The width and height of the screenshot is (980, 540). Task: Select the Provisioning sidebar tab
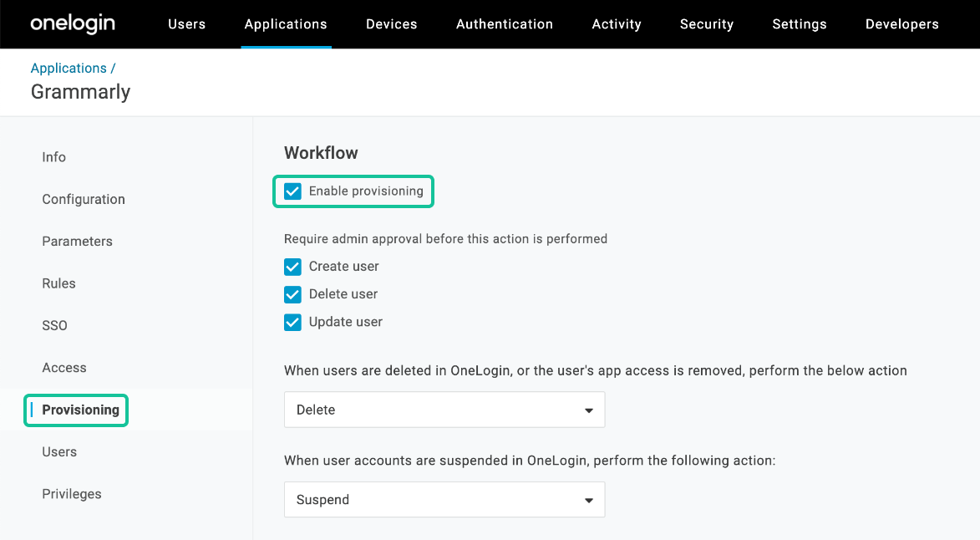pos(81,410)
